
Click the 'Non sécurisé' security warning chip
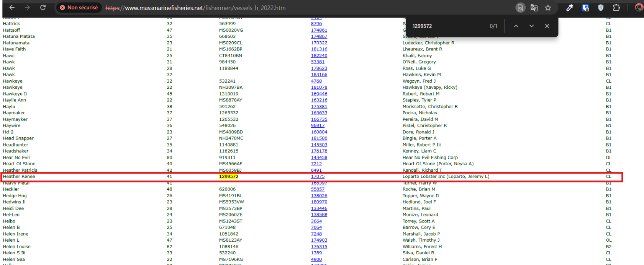[79, 8]
